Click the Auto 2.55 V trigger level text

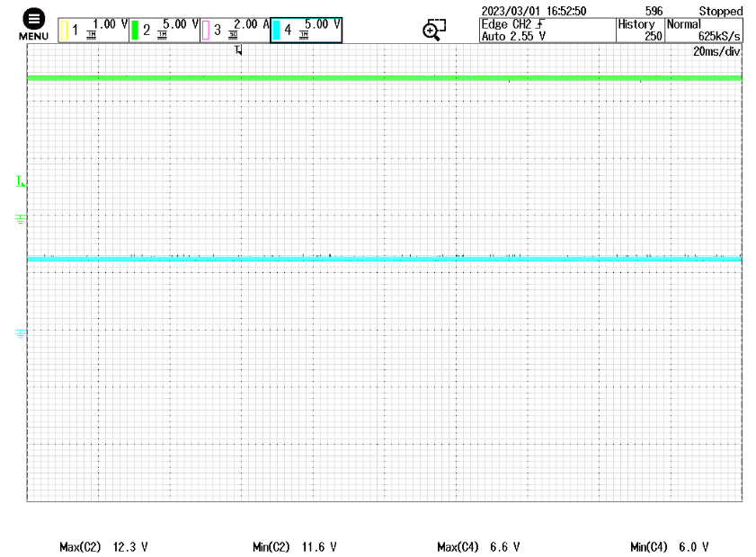pos(513,36)
